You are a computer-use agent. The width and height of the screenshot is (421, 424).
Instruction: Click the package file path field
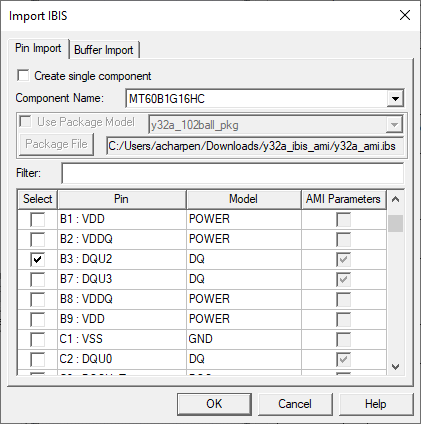pos(255,146)
